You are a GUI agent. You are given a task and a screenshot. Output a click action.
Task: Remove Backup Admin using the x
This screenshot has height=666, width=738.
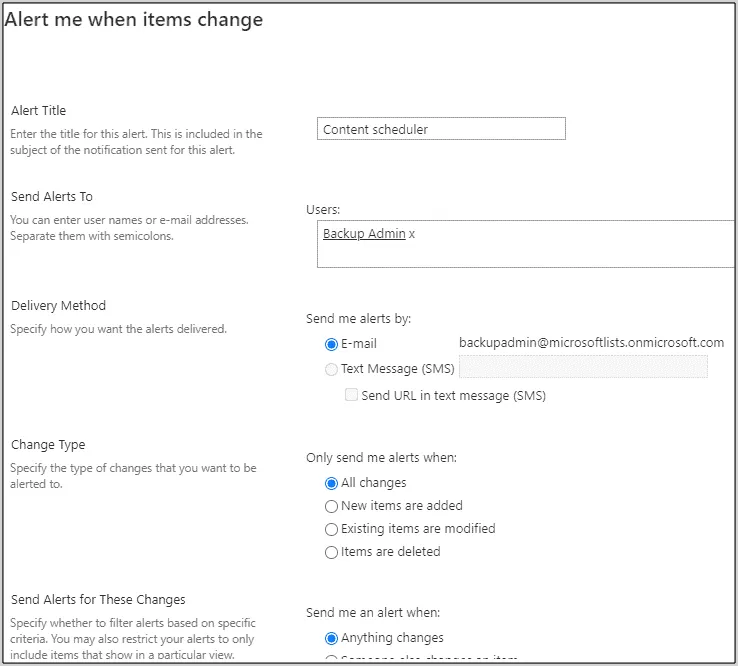[412, 234]
